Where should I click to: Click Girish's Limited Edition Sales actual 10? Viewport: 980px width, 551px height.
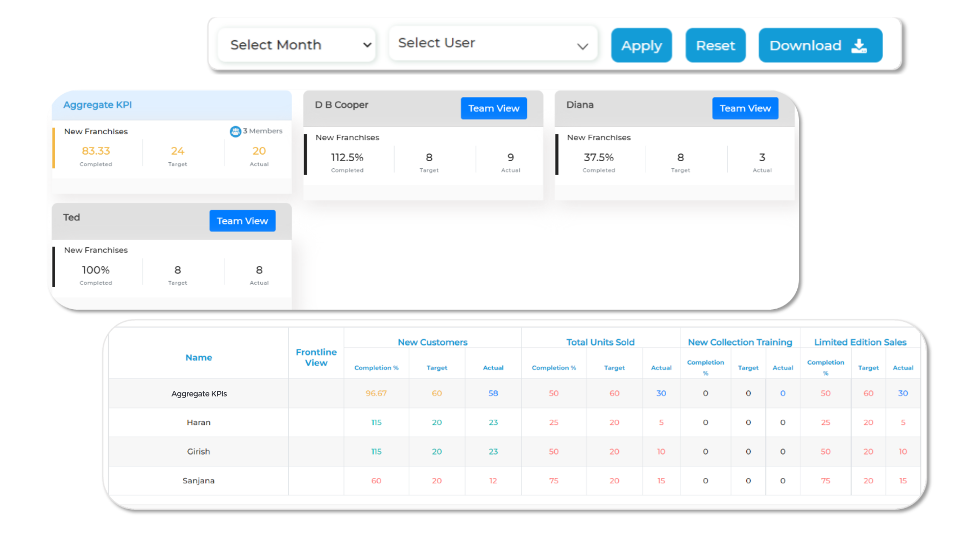903,452
